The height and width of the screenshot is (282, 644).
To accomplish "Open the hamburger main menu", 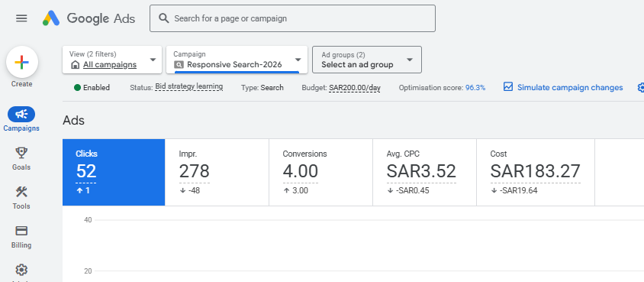I will click(x=21, y=18).
